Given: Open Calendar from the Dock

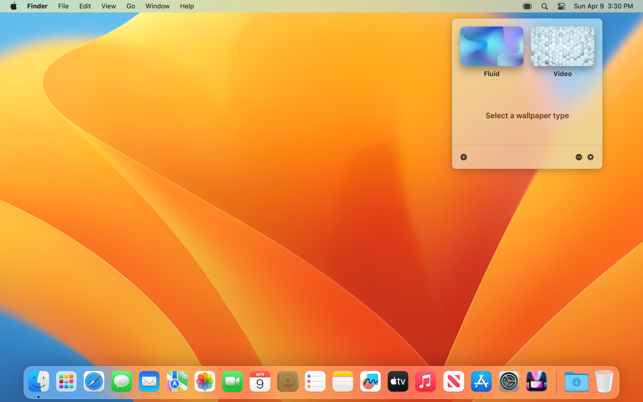Looking at the screenshot, I should [260, 381].
